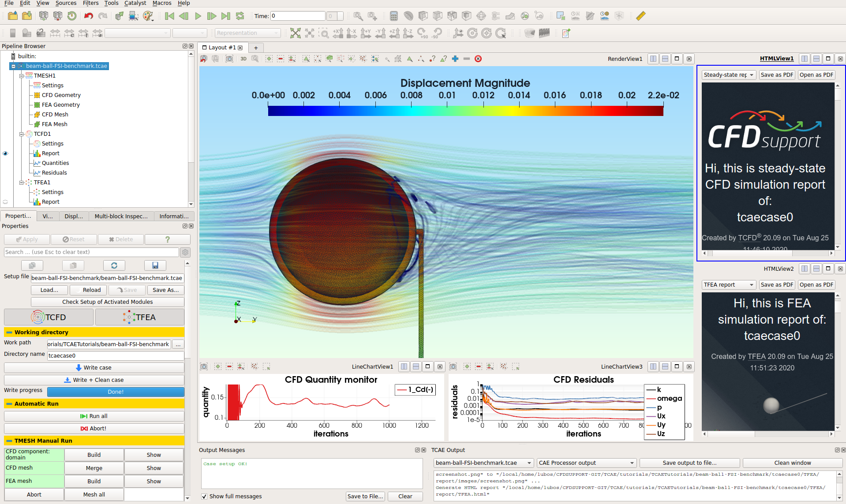This screenshot has width=846, height=504.
Task: Click the Displacement Magnitude color legend bar
Action: 465,111
